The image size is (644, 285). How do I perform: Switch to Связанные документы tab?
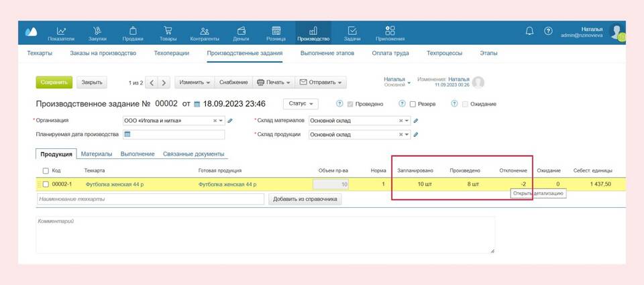coord(193,154)
